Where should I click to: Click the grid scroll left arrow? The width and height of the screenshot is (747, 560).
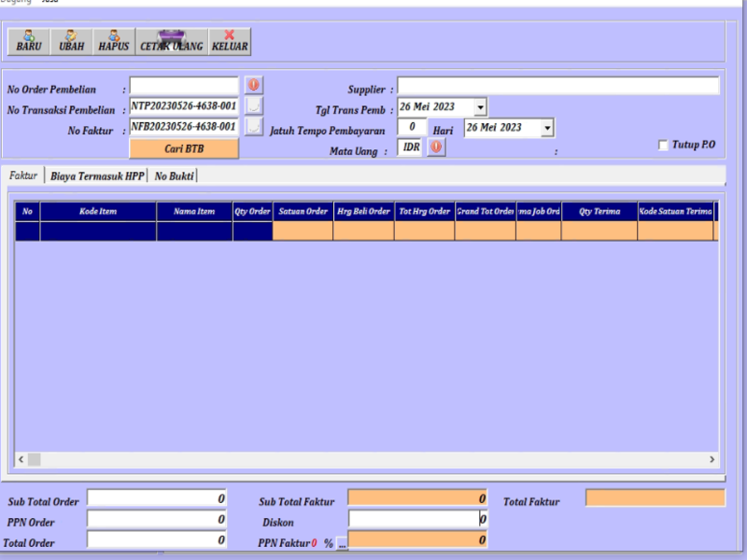tap(21, 459)
